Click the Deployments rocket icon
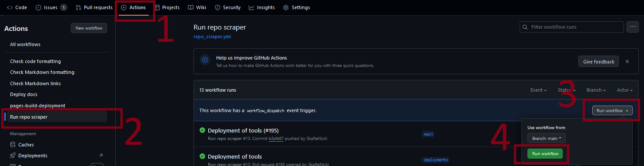The width and height of the screenshot is (644, 166). click(x=13, y=156)
